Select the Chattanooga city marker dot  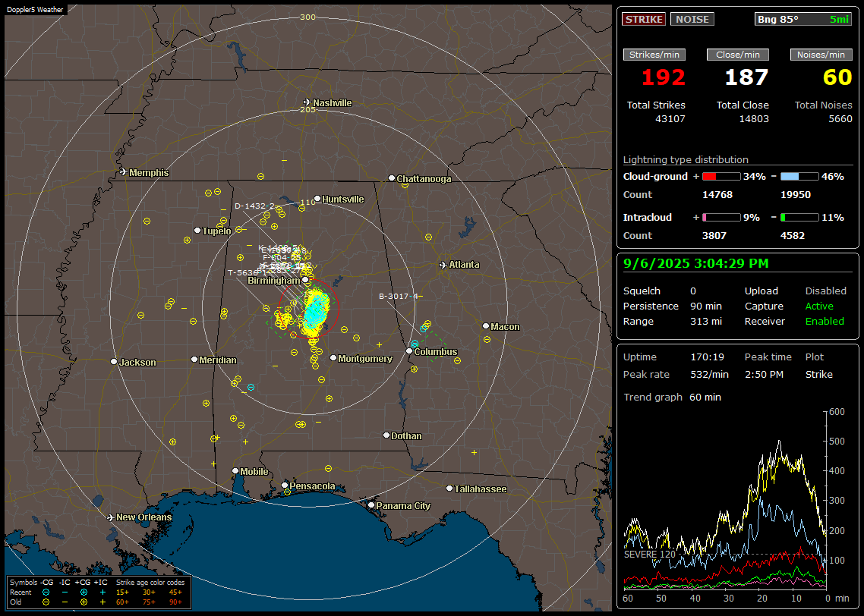click(x=392, y=178)
